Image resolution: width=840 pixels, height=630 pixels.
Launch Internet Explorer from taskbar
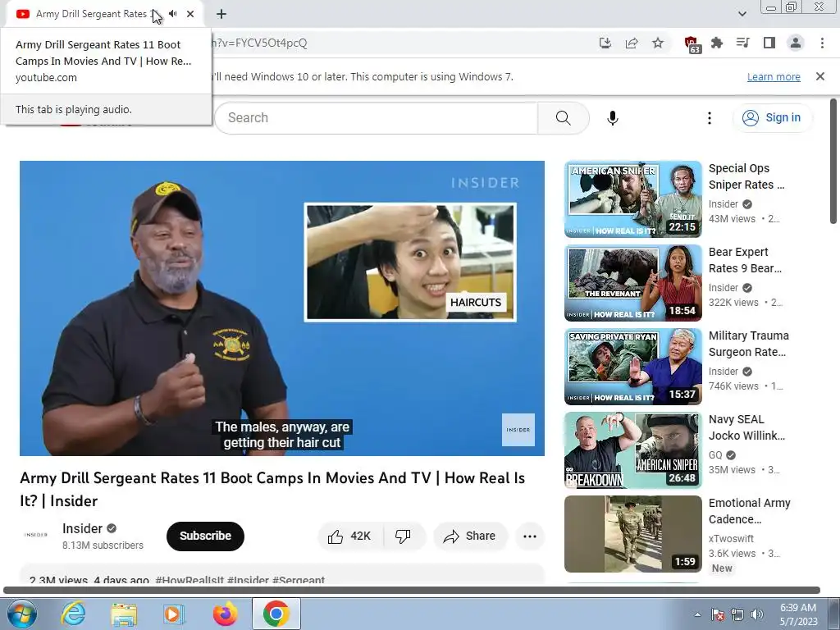pos(73,614)
